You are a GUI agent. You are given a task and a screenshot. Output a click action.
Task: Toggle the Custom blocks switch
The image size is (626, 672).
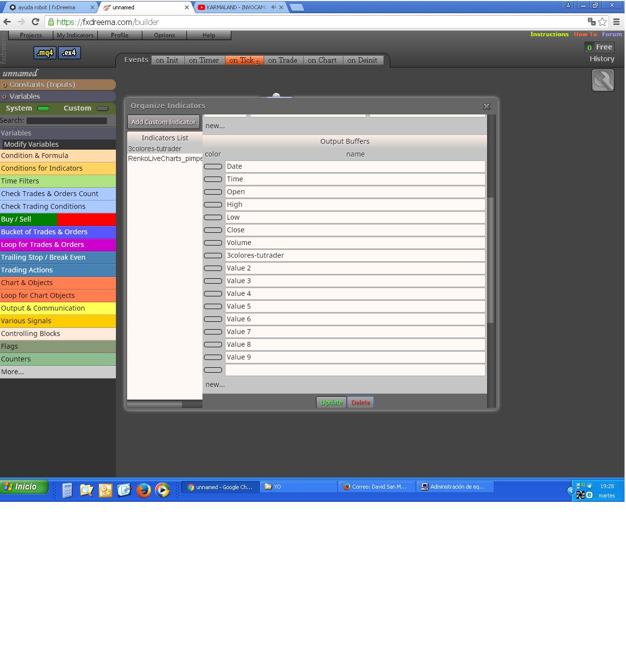click(102, 109)
